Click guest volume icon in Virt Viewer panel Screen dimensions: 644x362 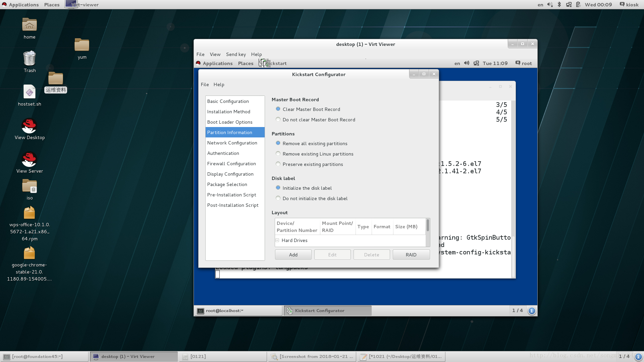[x=467, y=63]
